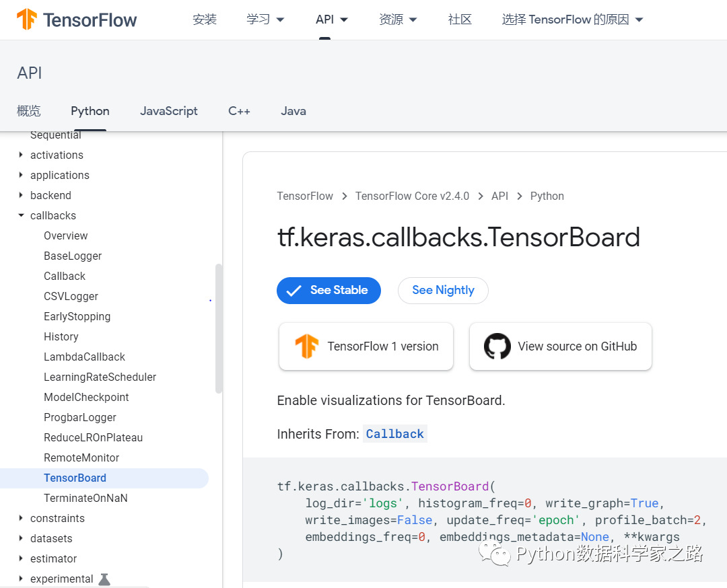Open the API dropdown in top navigation
The width and height of the screenshot is (727, 588).
331,20
